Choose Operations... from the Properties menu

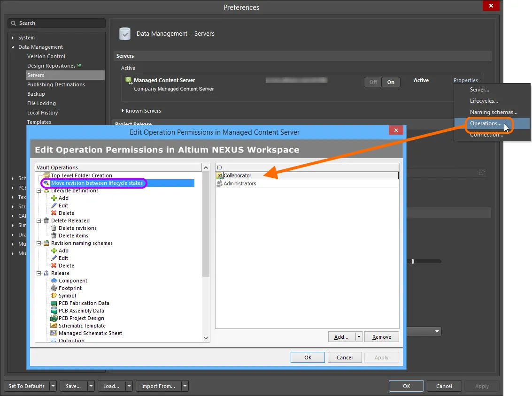(x=492, y=123)
